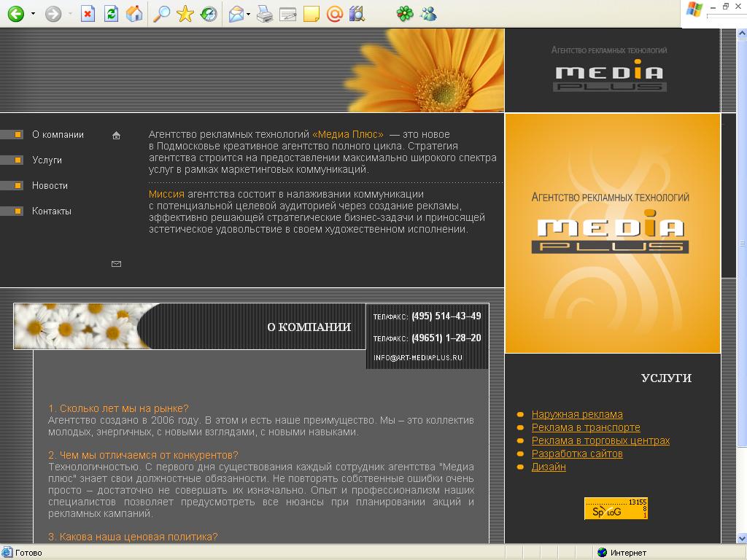The image size is (747, 560).
Task: Follow the Дизайн link
Action: coord(549,467)
